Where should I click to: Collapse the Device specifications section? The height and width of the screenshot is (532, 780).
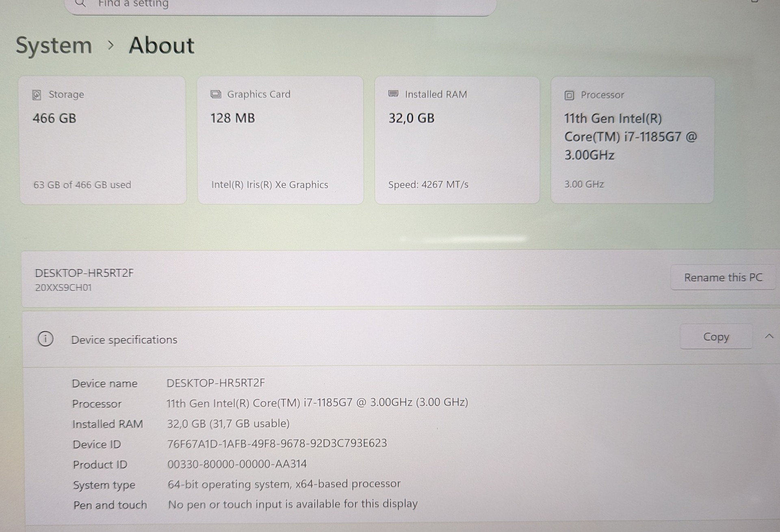point(769,337)
